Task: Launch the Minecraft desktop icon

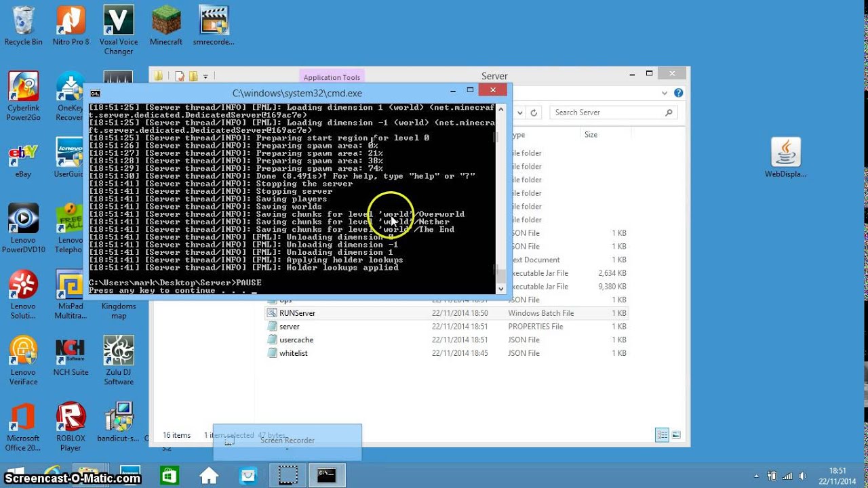Action: 166,26
